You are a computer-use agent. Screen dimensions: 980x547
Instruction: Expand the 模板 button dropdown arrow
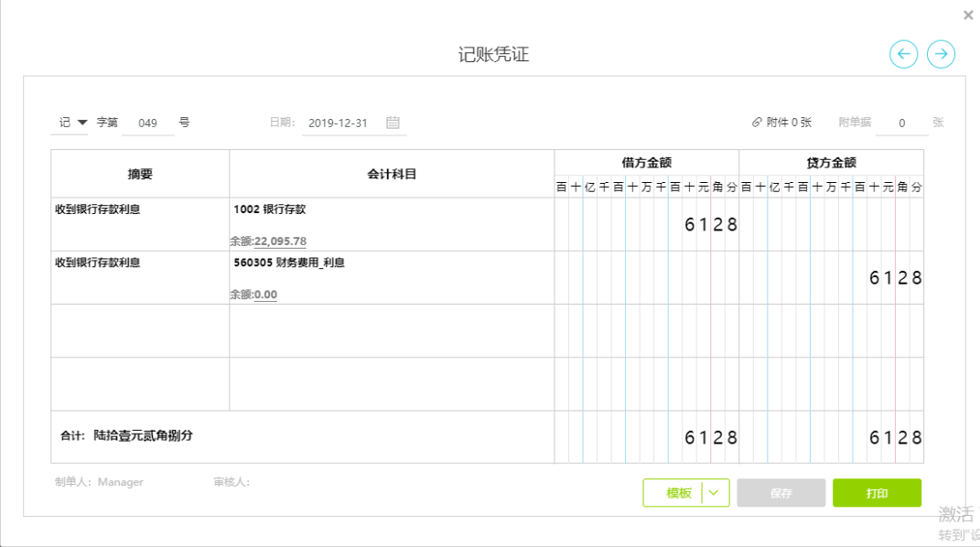pyautogui.click(x=715, y=493)
